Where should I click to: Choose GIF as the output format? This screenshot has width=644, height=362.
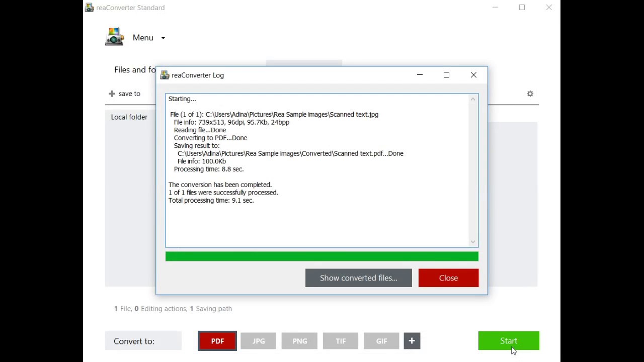tap(381, 341)
